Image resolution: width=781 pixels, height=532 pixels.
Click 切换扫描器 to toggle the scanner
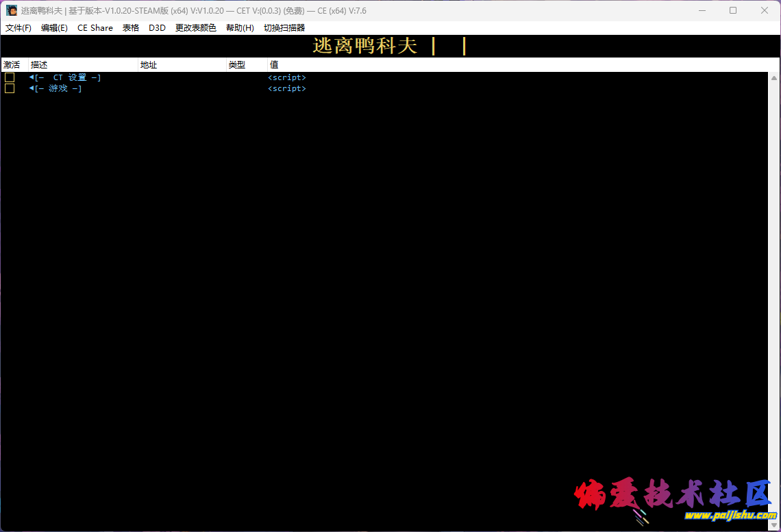point(285,27)
